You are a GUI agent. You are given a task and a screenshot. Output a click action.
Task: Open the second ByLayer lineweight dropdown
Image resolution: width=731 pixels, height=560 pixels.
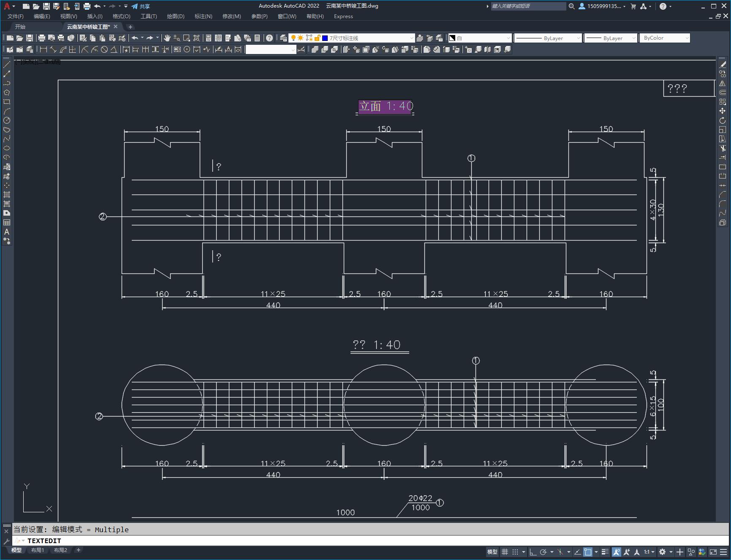pyautogui.click(x=610, y=38)
